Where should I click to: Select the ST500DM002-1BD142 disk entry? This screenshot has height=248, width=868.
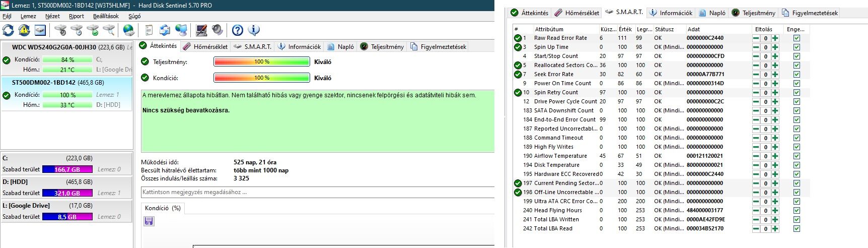(66, 93)
